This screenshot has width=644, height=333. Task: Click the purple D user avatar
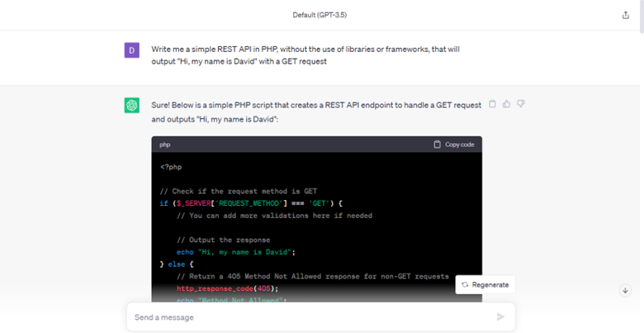pos(132,50)
